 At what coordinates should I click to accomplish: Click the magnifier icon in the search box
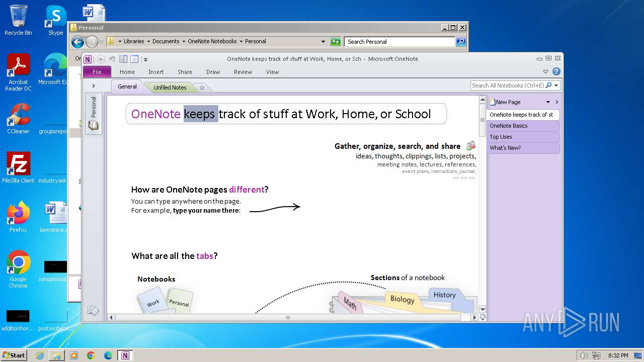[x=549, y=85]
